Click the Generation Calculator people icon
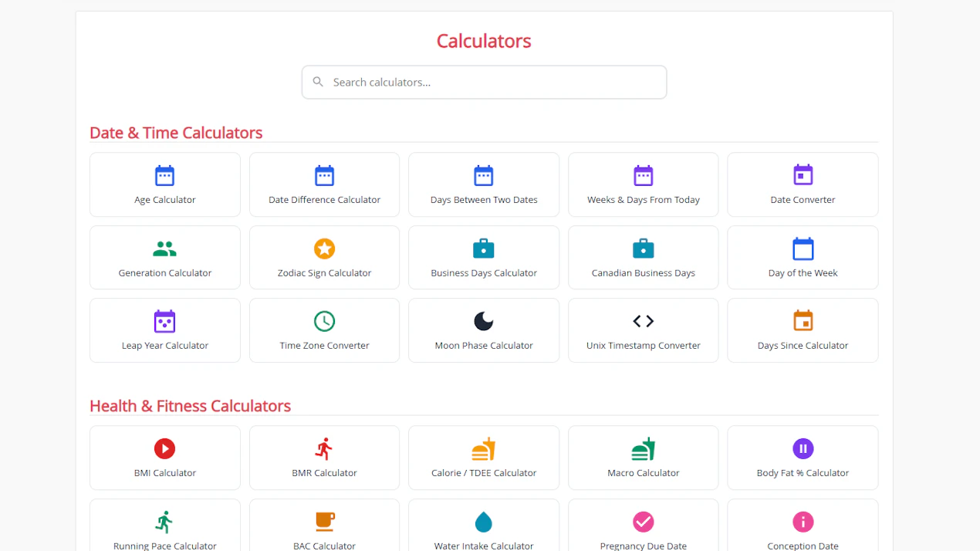Screen dimensions: 980x551 (164, 248)
